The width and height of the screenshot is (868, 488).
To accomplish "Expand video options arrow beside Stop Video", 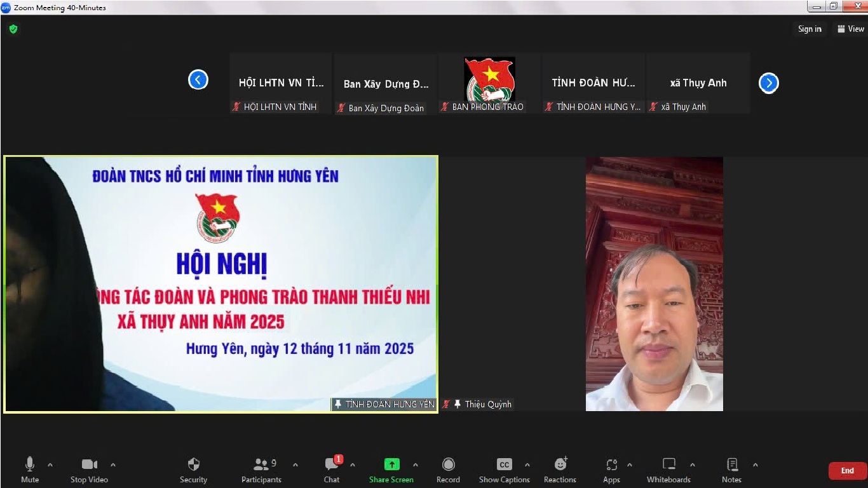I will click(113, 464).
